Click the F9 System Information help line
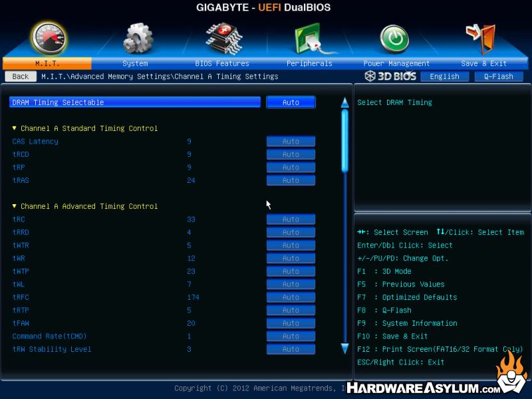Screen dimensions: 532x399 (407, 323)
